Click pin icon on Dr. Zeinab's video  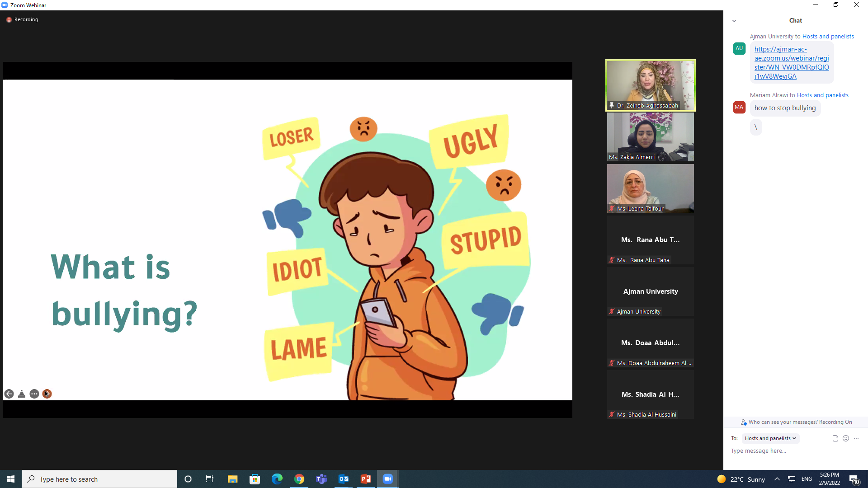[x=612, y=105]
